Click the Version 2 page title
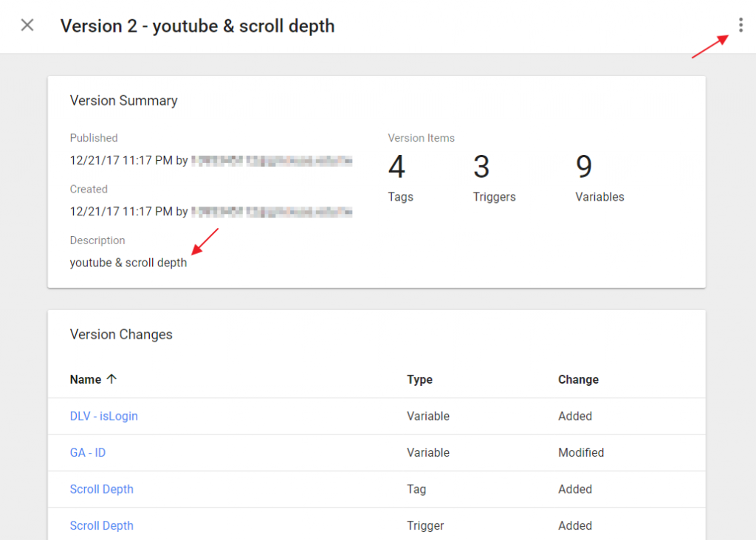Image resolution: width=756 pixels, height=540 pixels. (197, 27)
